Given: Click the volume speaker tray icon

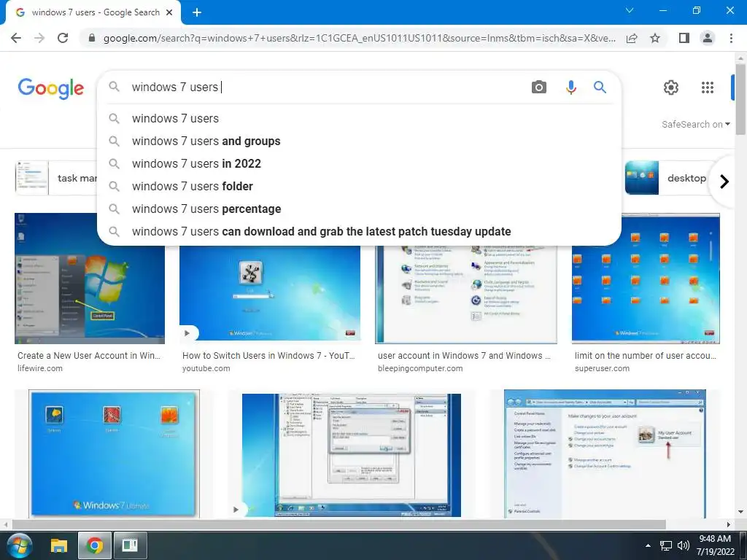Looking at the screenshot, I should (683, 545).
